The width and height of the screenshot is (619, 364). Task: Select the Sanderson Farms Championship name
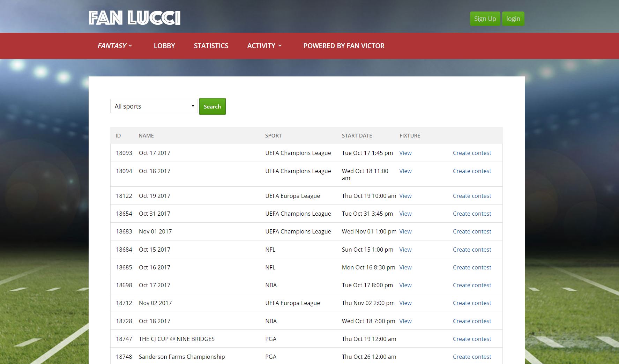click(x=182, y=357)
